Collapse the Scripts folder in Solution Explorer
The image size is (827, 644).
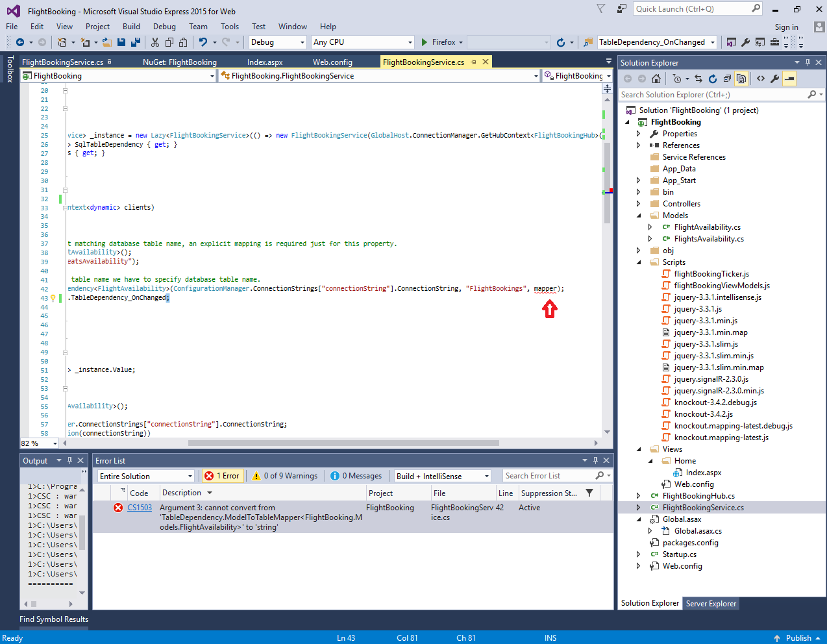pos(639,262)
